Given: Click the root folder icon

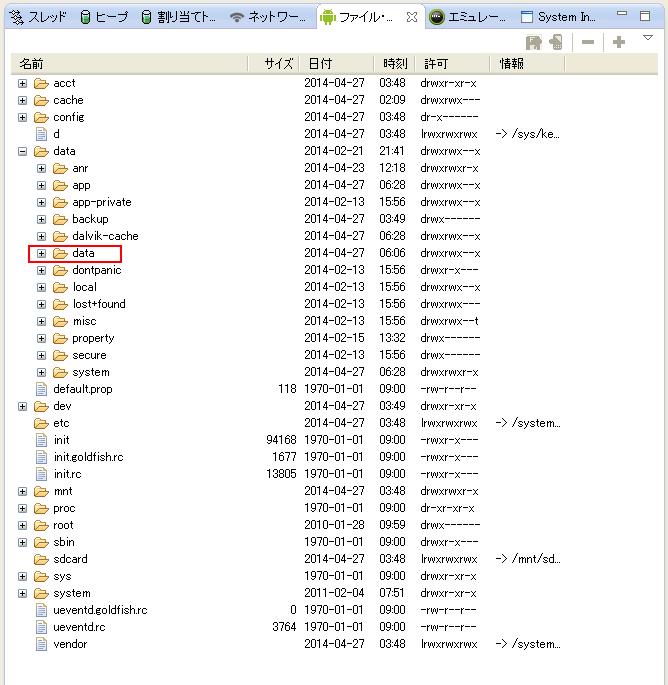Looking at the screenshot, I should (41, 526).
